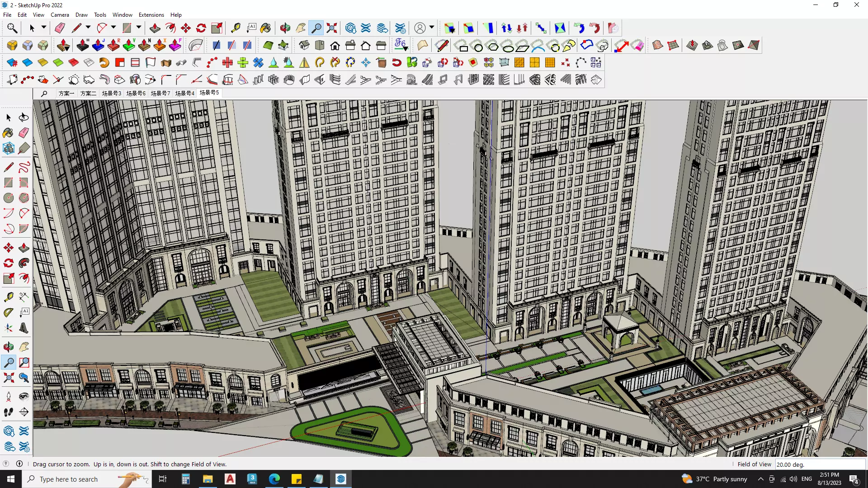Viewport: 868px width, 488px height.
Task: Select the 3D Text tool in left toolbar
Action: (24, 328)
